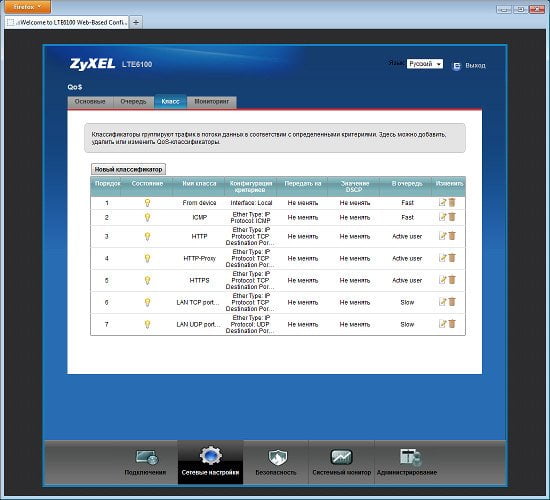
Task: Edit the ICMP classifier row
Action: click(442, 217)
